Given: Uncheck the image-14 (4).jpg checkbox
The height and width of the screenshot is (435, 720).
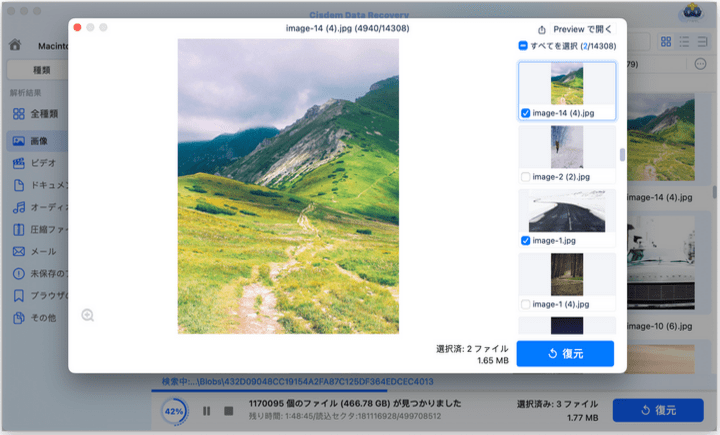Looking at the screenshot, I should coord(526,113).
